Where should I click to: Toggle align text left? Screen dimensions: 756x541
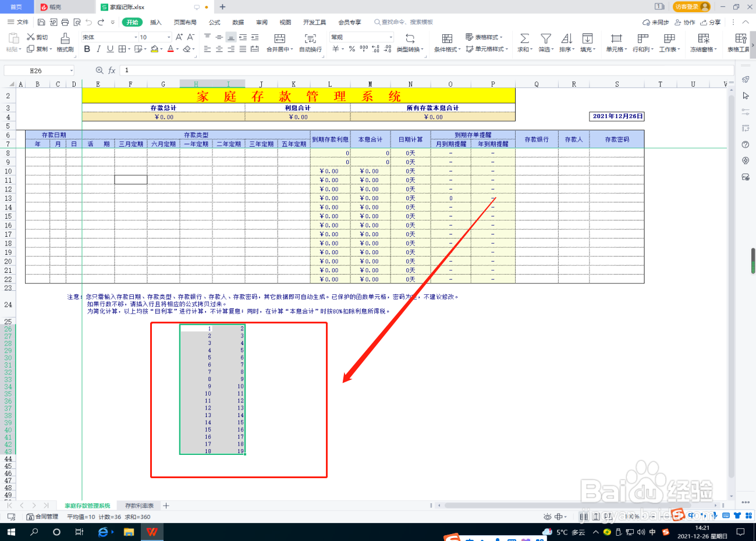click(x=207, y=49)
